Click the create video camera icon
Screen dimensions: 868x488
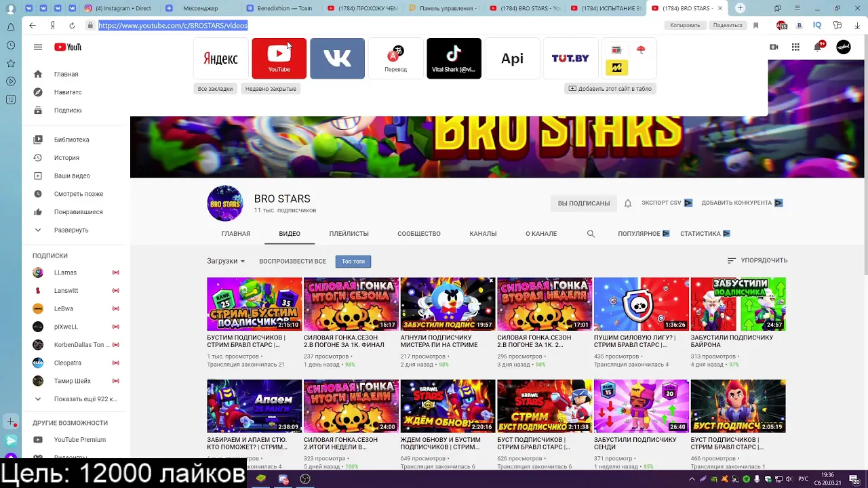pyautogui.click(x=774, y=47)
